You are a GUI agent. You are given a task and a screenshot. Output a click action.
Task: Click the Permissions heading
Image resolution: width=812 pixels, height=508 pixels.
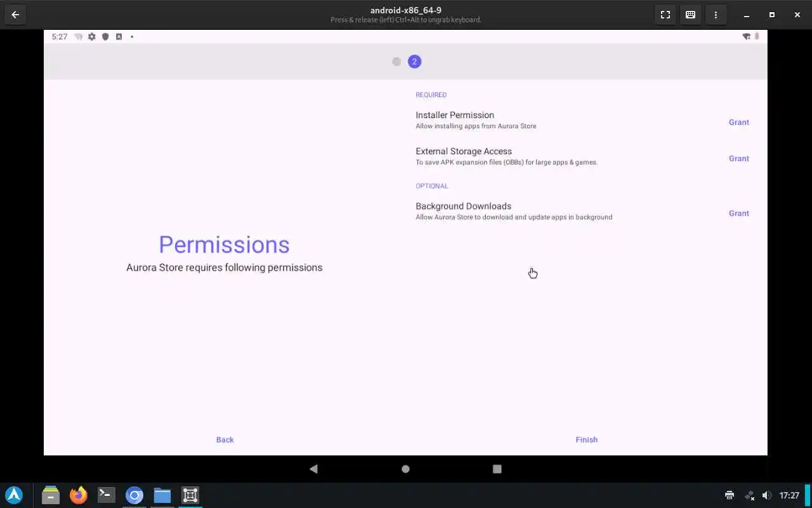tap(224, 244)
